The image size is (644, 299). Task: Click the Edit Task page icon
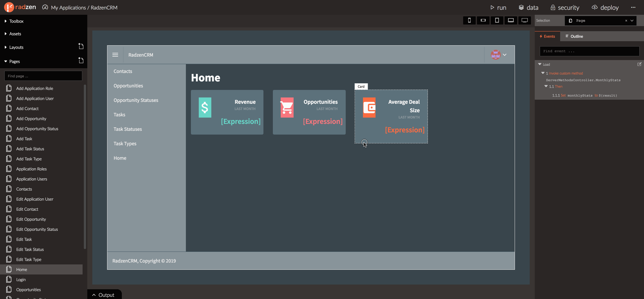tap(9, 239)
